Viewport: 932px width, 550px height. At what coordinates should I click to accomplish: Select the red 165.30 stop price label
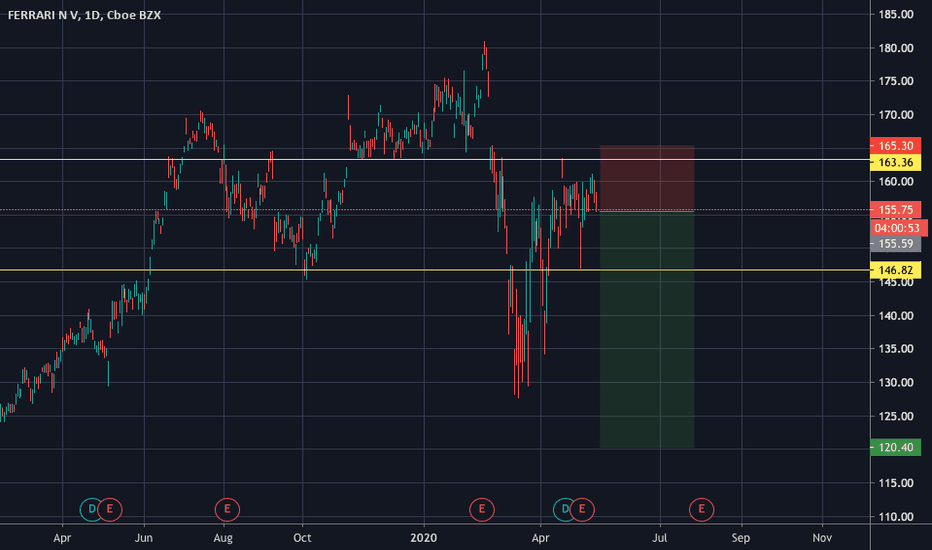[x=895, y=146]
